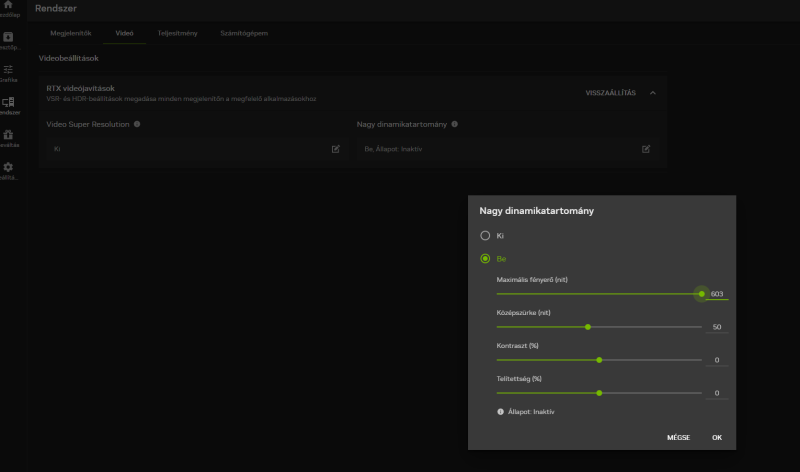The image size is (800, 472).
Task: Open the Grafika sliders icon in the sidebar
Action: point(8,70)
